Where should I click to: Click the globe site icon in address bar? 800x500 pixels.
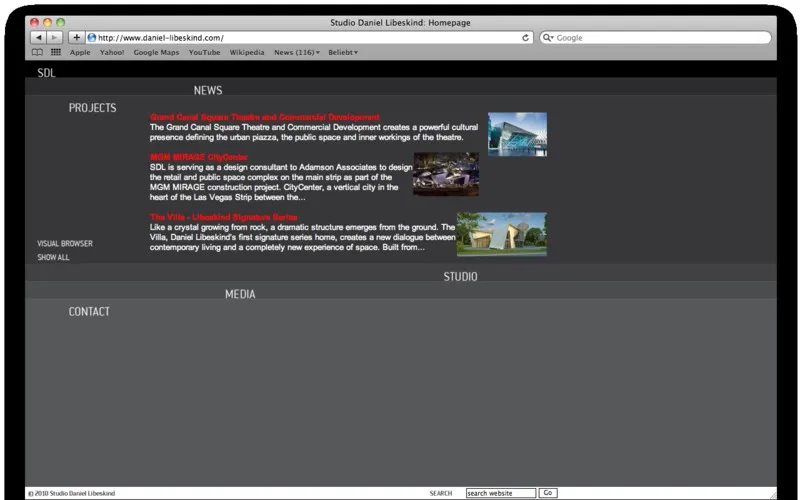click(92, 37)
